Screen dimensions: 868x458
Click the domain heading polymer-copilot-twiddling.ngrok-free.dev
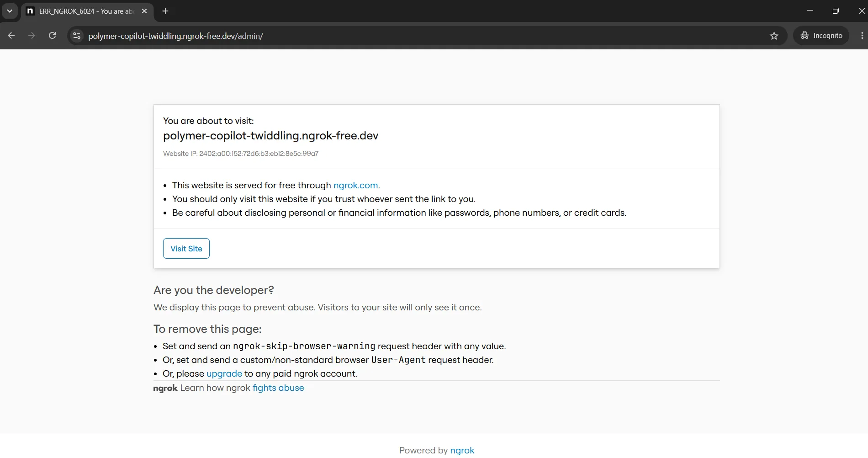pyautogui.click(x=271, y=136)
